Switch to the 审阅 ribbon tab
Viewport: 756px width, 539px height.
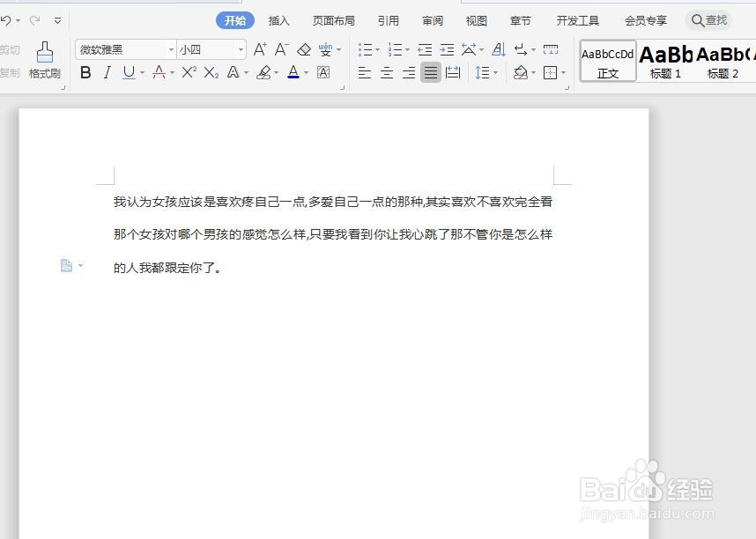pyautogui.click(x=432, y=19)
